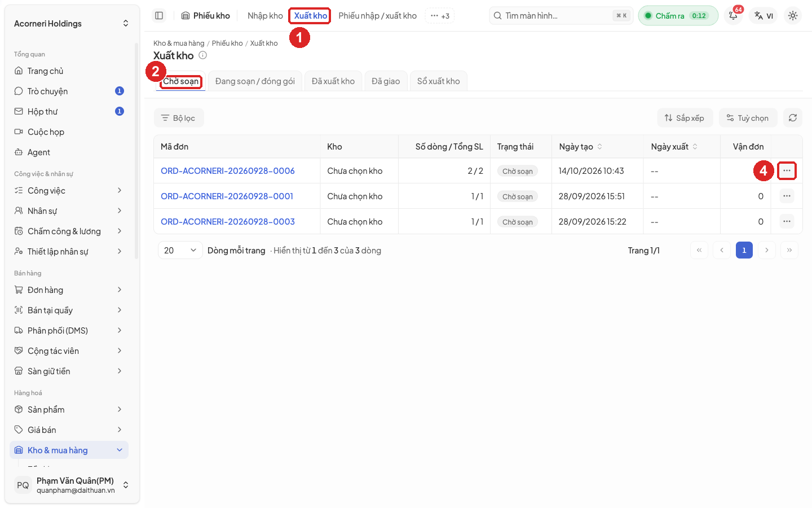Open order link ORD-ACORNERI-20260928-0001
The image size is (812, 508).
[x=227, y=196]
